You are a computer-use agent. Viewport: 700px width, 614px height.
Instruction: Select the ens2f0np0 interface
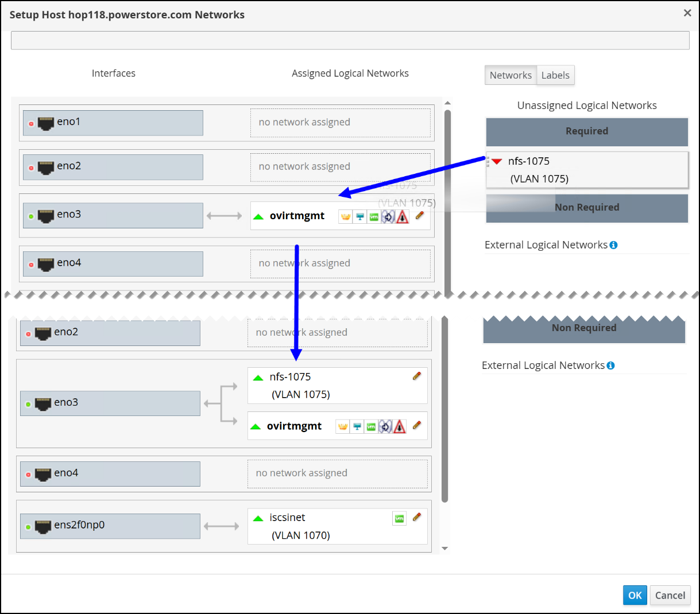(110, 526)
